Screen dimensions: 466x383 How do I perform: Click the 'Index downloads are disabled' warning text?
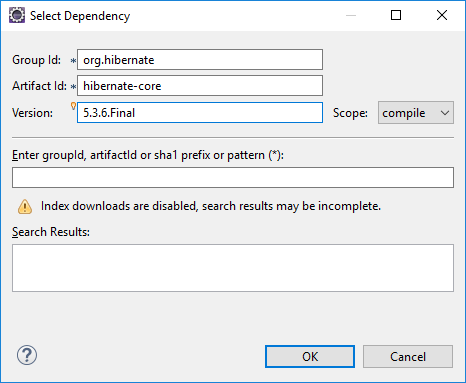click(211, 206)
